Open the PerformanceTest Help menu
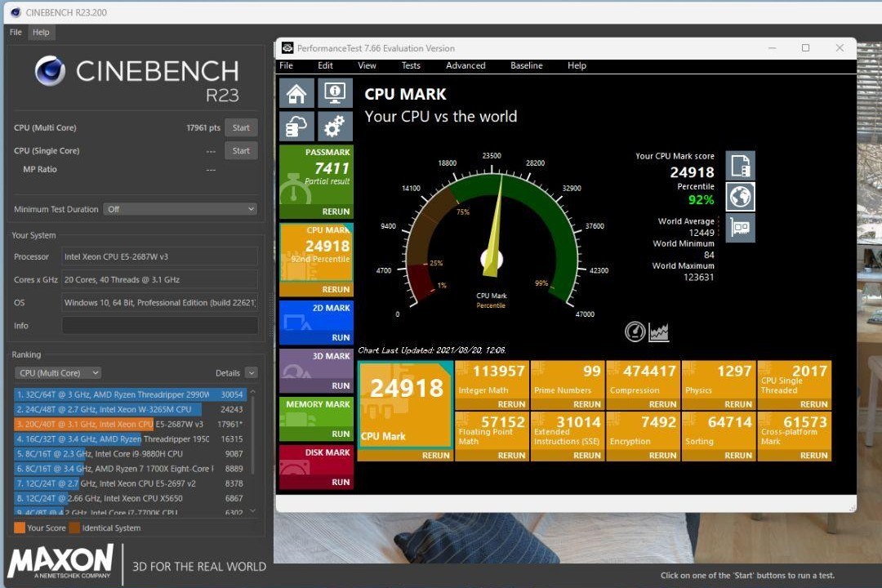The height and width of the screenshot is (588, 882). click(577, 65)
